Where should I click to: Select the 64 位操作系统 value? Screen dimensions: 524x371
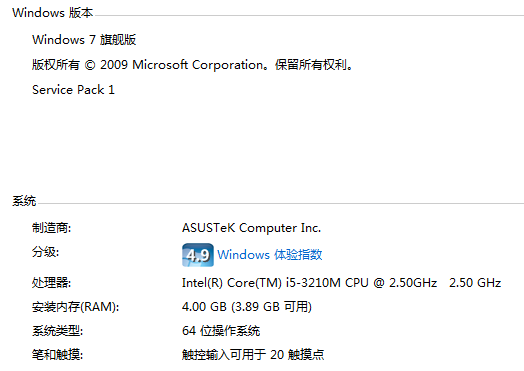pos(221,331)
